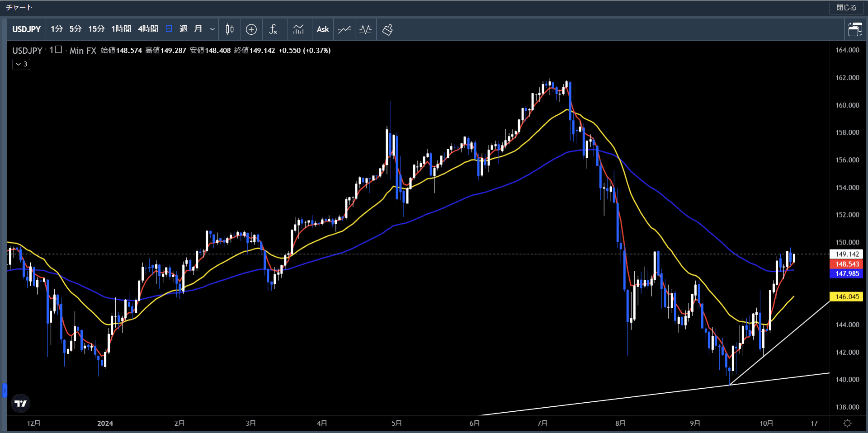The image size is (868, 433).
Task: Click the 始値148.574 value in the legend
Action: point(121,51)
